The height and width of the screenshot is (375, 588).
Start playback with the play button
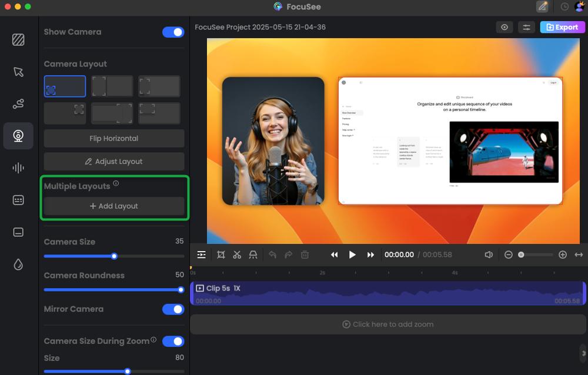(x=352, y=255)
